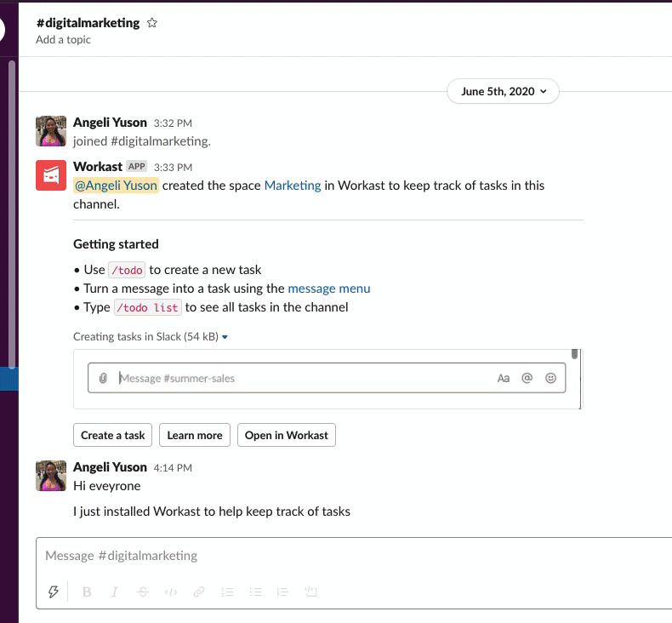Viewport: 672px width, 623px height.
Task: Click the 3:33 PM timestamp
Action: click(x=174, y=167)
